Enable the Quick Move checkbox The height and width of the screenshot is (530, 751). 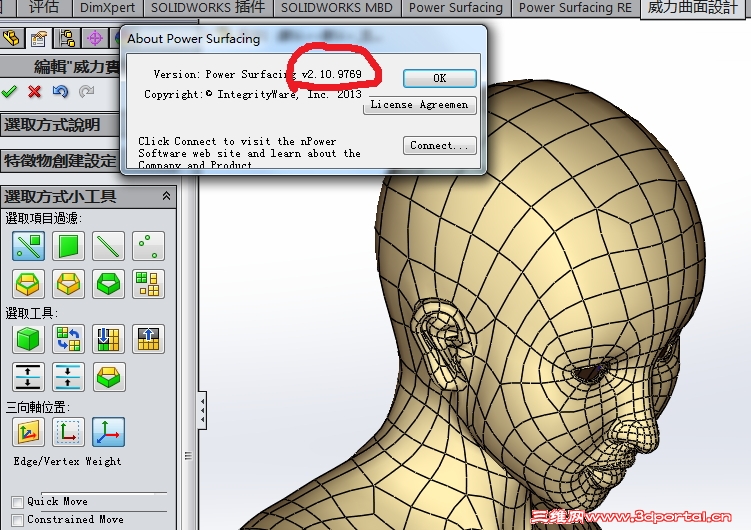pyautogui.click(x=17, y=502)
